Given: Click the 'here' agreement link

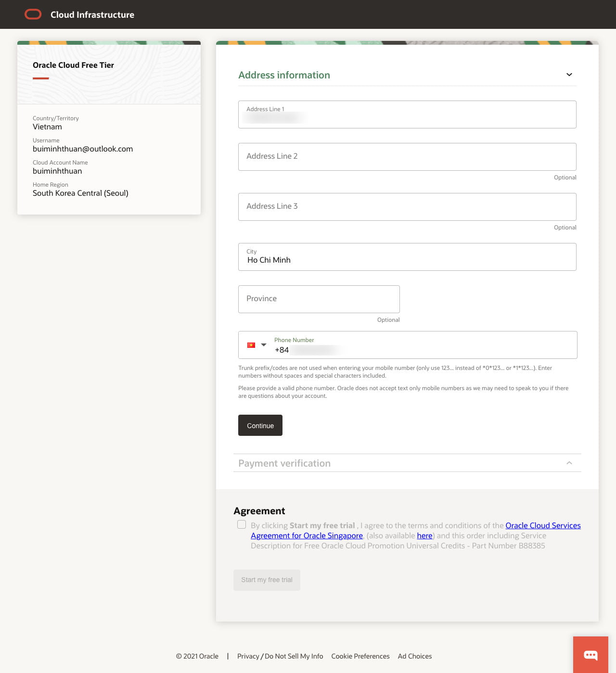Looking at the screenshot, I should 424,535.
